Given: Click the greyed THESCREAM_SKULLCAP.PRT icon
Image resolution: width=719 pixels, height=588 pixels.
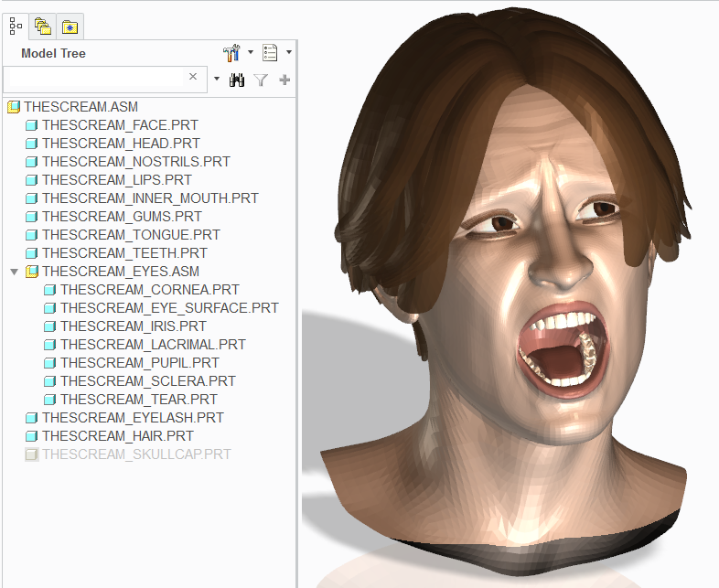Looking at the screenshot, I should tap(31, 455).
